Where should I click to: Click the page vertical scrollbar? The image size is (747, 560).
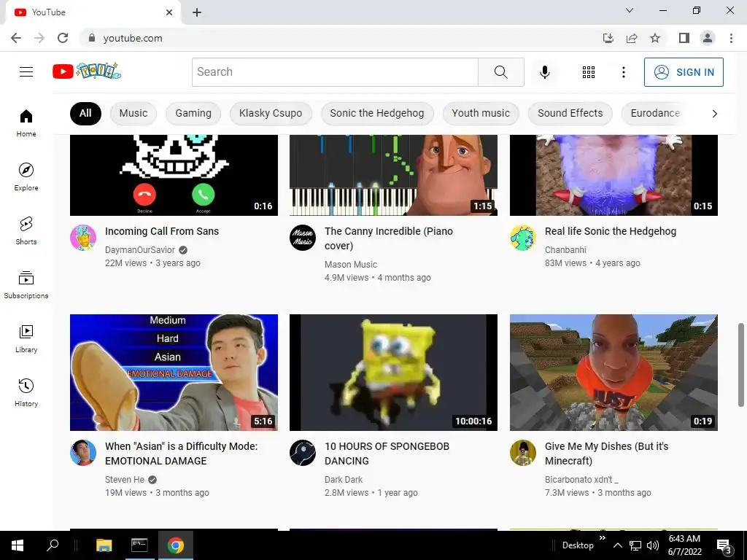[x=741, y=365]
